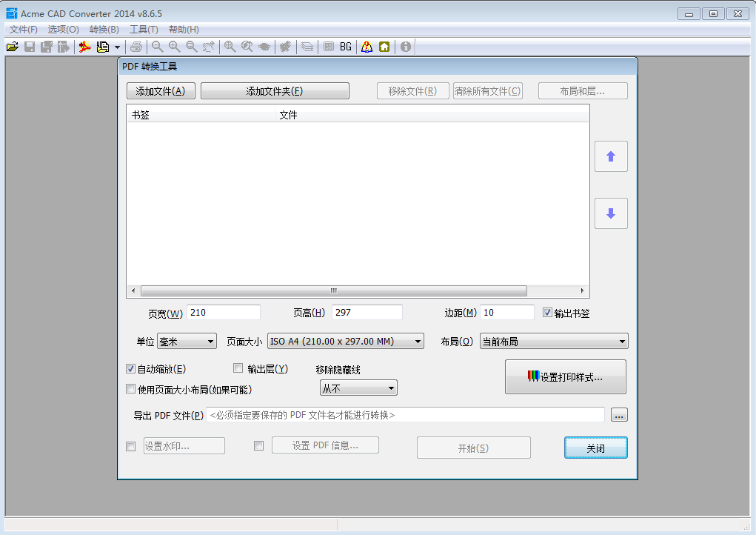Image resolution: width=756 pixels, height=535 pixels.
Task: Click the 添加文件 button
Action: [161, 91]
